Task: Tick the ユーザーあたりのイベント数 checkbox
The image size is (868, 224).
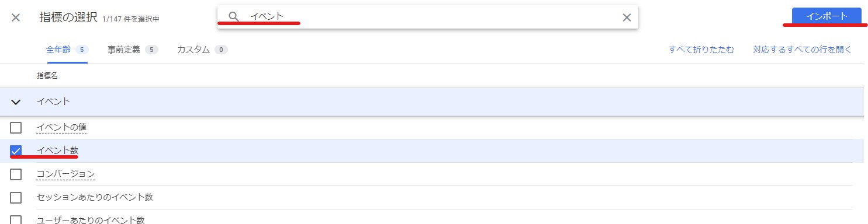Action: pos(16,220)
